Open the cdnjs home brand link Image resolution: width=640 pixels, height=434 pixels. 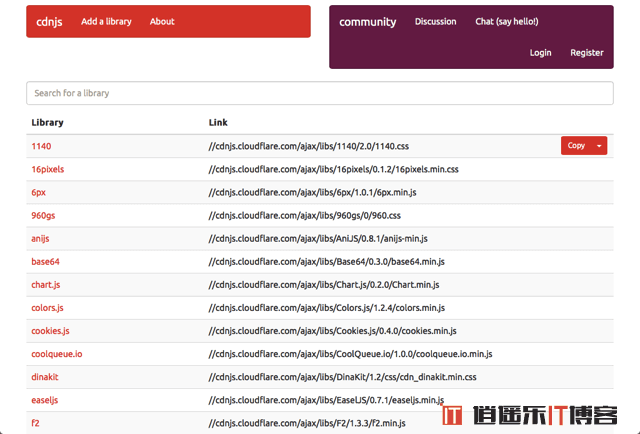coord(49,22)
